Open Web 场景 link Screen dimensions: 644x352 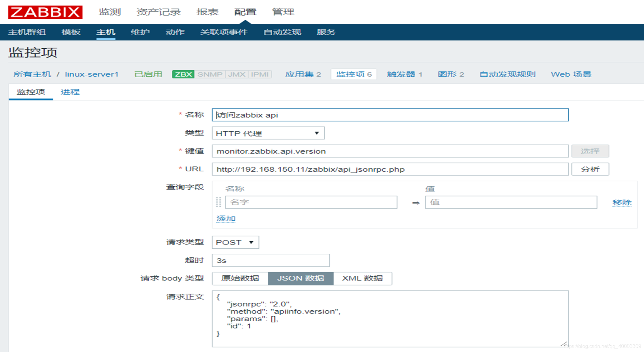pyautogui.click(x=571, y=74)
